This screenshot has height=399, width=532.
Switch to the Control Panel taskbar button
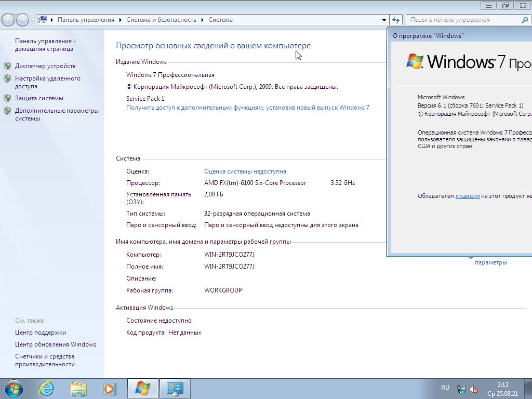coord(175,389)
